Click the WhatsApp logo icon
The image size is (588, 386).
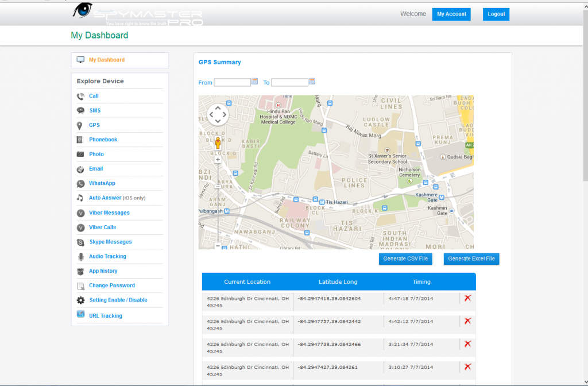[x=80, y=183]
